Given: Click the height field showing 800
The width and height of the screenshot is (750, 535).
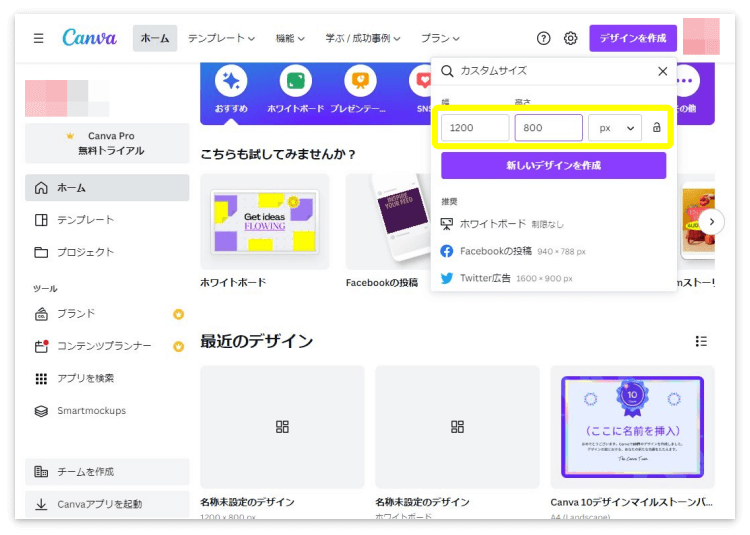Looking at the screenshot, I should click(x=549, y=128).
